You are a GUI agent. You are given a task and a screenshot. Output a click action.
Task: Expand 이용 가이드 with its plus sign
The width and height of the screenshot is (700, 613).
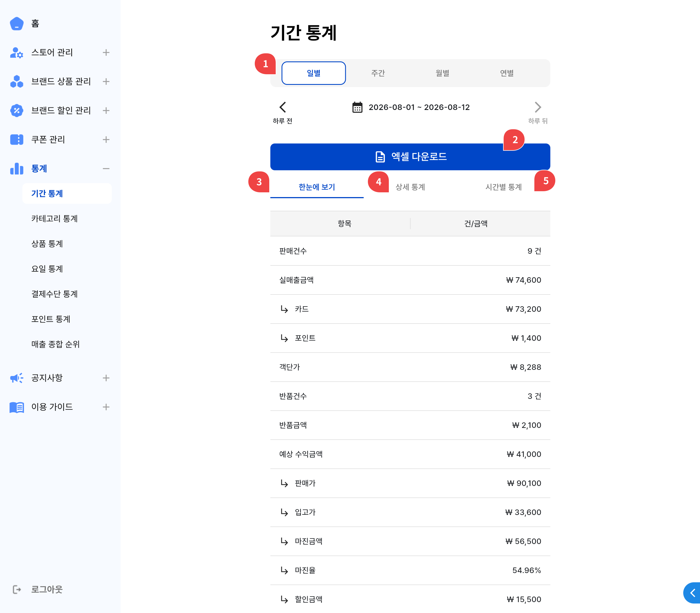pos(106,407)
